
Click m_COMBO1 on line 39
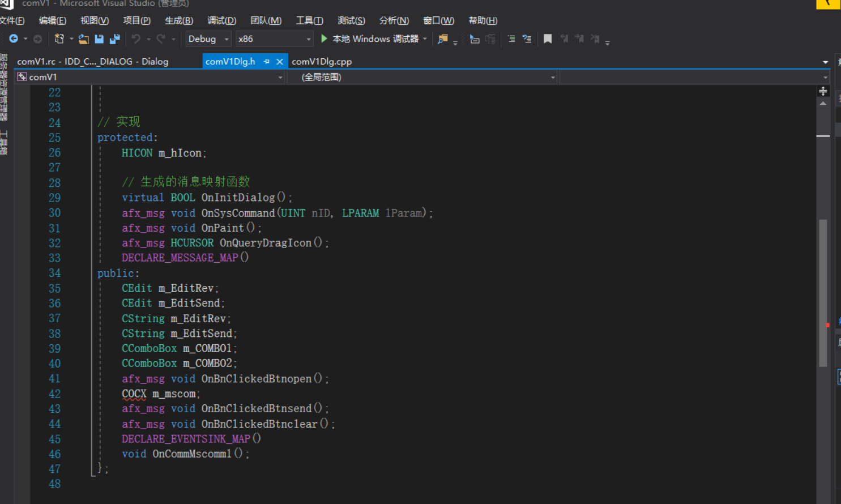click(x=207, y=348)
